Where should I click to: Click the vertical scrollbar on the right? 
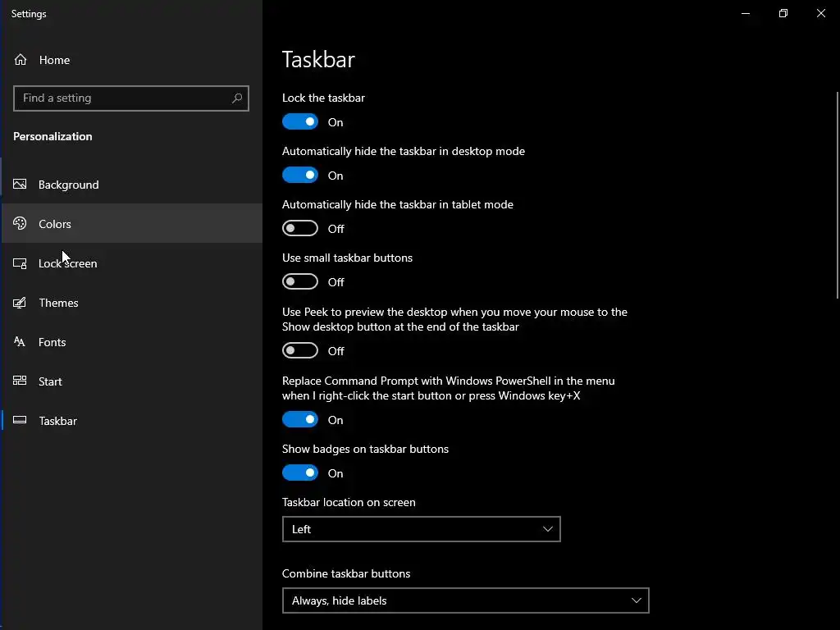(x=837, y=197)
